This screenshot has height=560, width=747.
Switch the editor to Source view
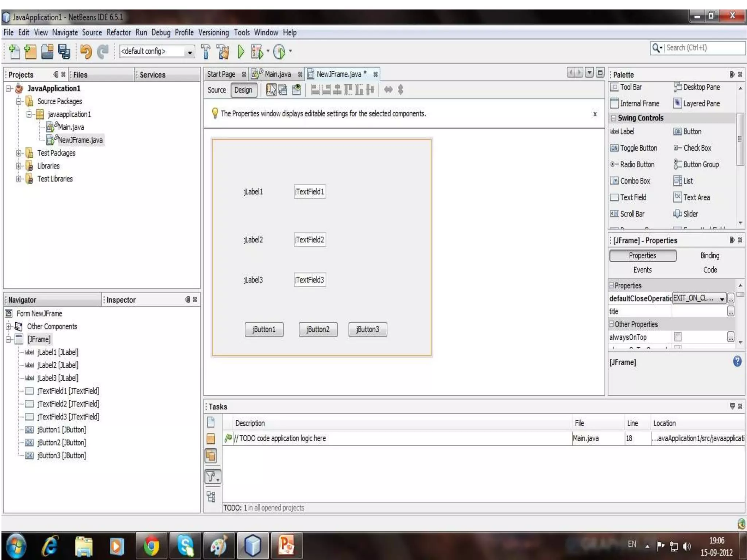click(x=217, y=90)
